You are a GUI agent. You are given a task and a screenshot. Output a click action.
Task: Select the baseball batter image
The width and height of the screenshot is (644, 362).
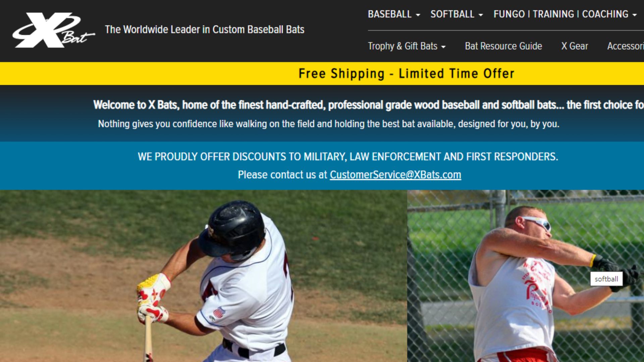click(x=203, y=276)
